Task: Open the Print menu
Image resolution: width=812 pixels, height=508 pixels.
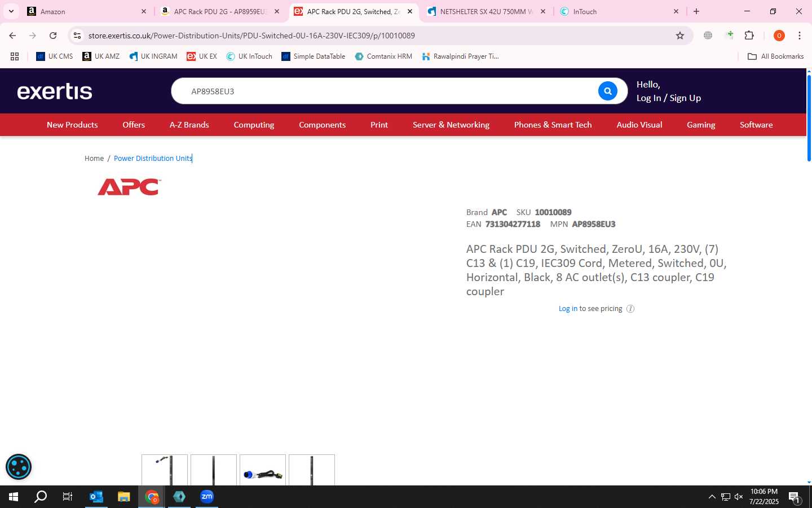Action: point(379,125)
